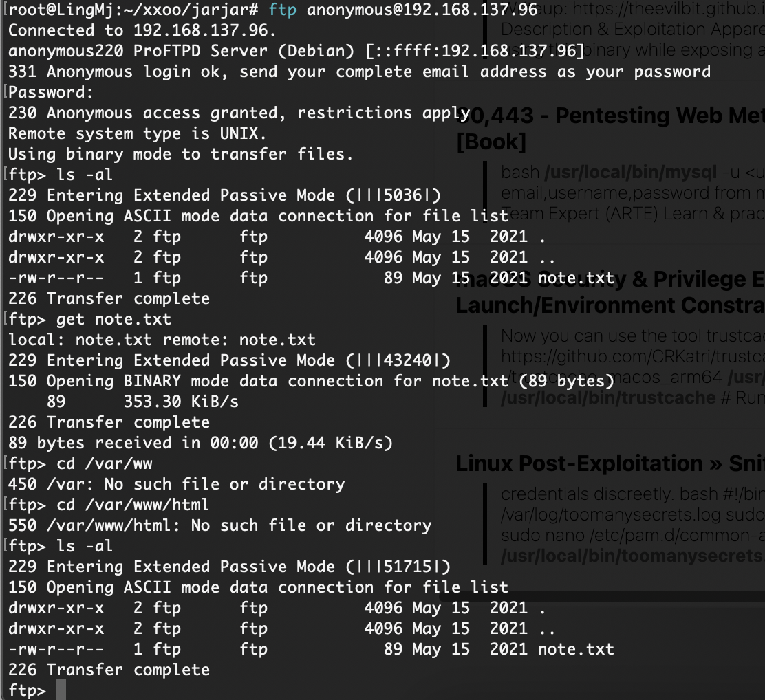Click the 'Connected to 192.168.137.96.' line
Screen dimensions: 765x700
[142, 30]
